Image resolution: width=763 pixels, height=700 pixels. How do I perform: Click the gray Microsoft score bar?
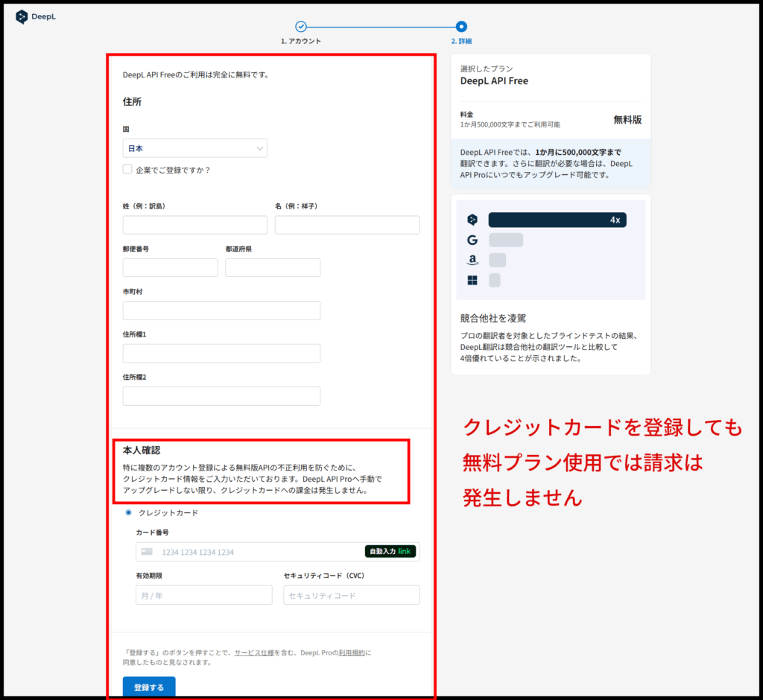pyautogui.click(x=495, y=280)
